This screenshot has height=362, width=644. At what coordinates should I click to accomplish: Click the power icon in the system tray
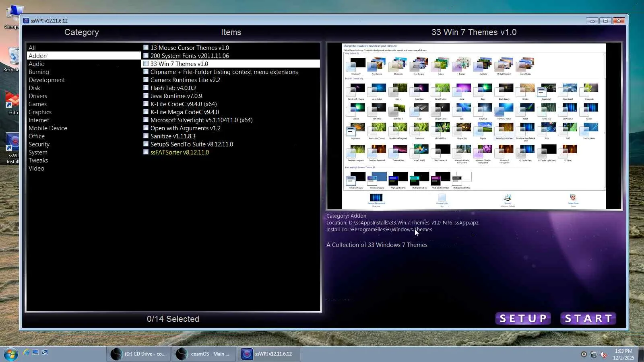tap(584, 354)
